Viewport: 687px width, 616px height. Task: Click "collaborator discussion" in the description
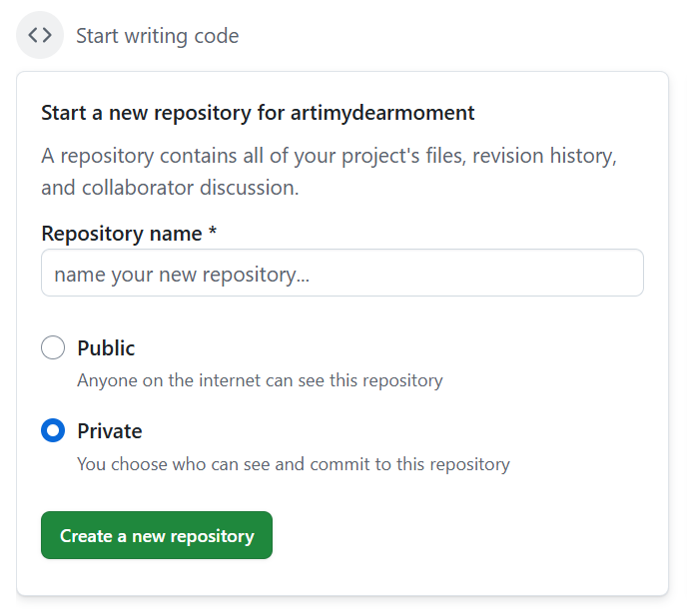click(x=189, y=188)
